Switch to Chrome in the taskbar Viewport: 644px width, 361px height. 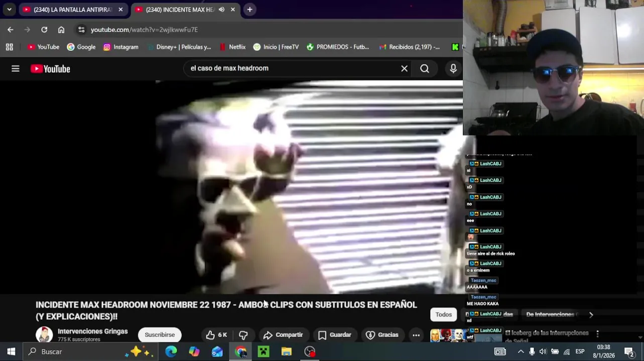tap(240, 352)
